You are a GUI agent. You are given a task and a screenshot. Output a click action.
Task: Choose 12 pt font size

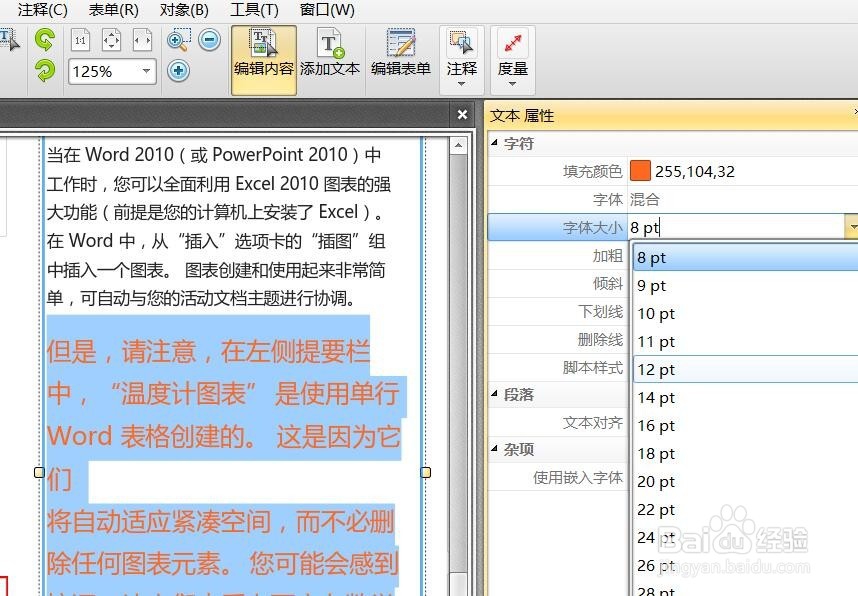click(745, 370)
